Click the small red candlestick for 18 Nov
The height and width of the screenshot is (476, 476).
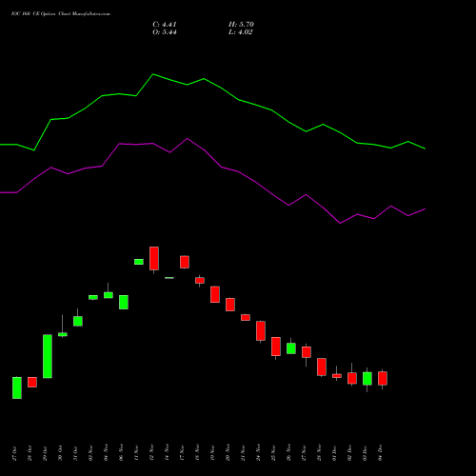200,280
